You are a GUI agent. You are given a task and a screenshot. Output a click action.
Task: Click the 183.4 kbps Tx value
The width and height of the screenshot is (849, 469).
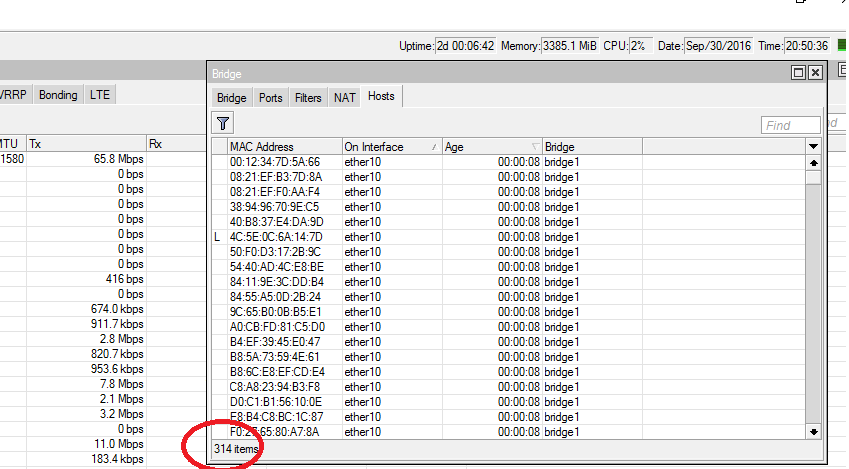tap(117, 459)
